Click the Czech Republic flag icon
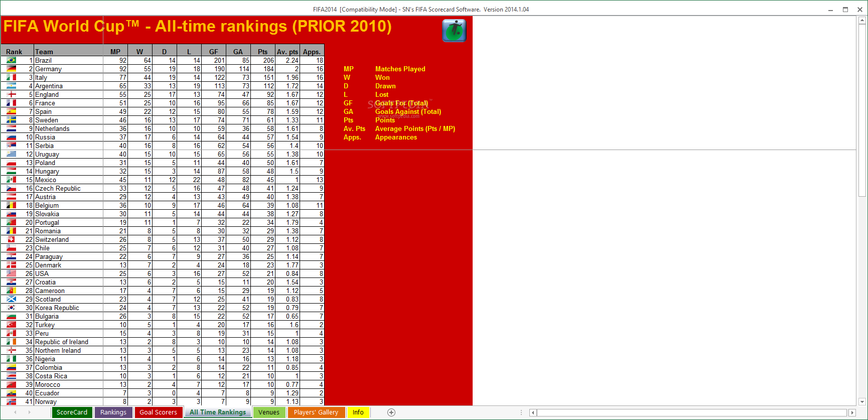The image size is (868, 420). tap(11, 188)
